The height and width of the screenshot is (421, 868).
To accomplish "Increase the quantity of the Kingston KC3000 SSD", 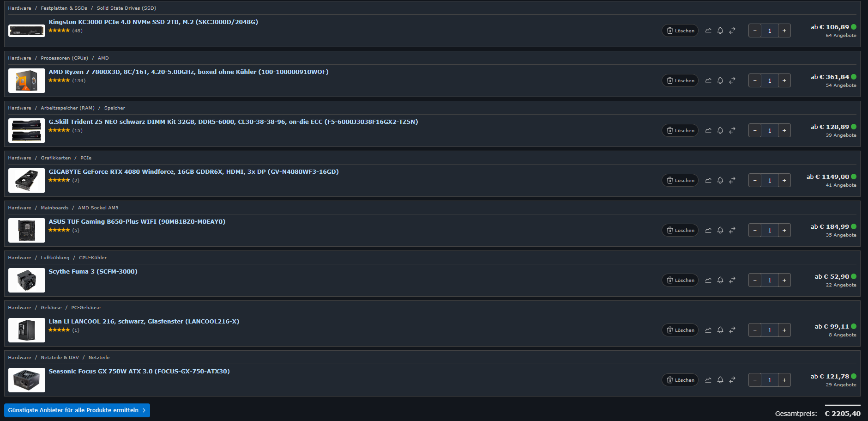I will pos(784,31).
